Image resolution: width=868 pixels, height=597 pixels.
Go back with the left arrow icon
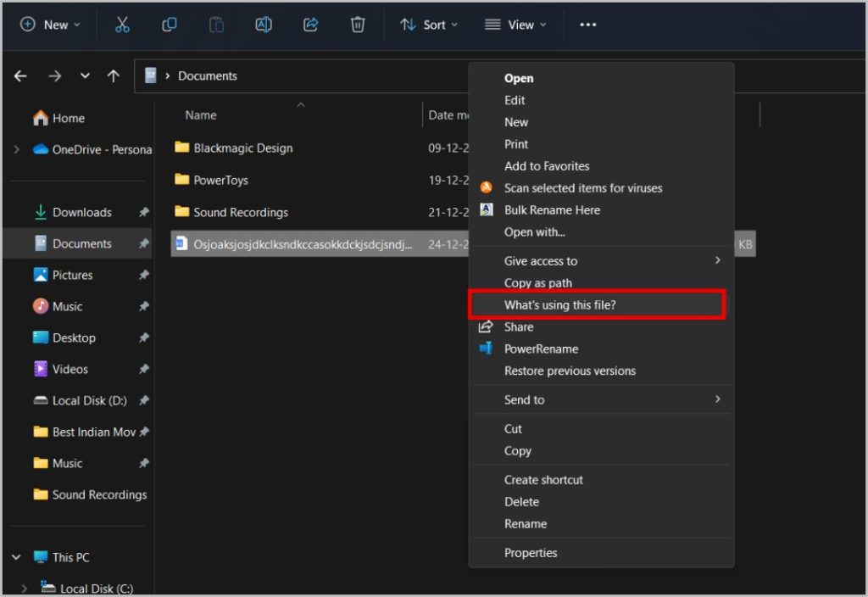pyautogui.click(x=21, y=76)
